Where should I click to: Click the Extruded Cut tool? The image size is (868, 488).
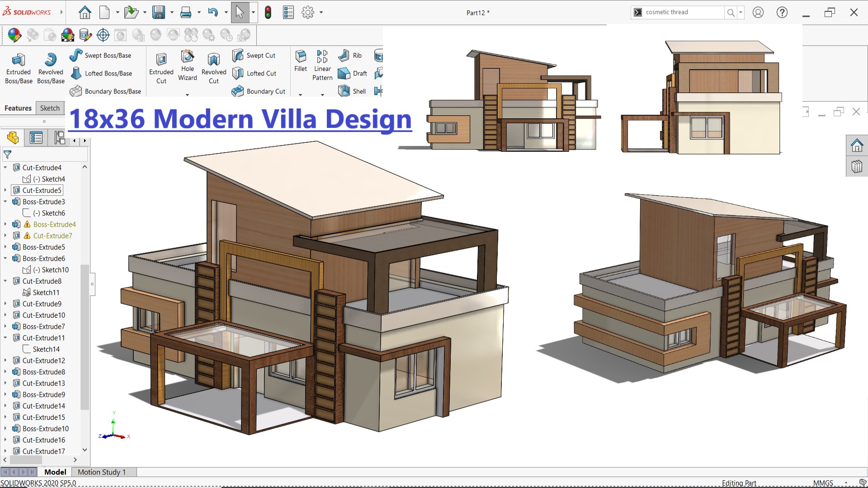(x=161, y=68)
